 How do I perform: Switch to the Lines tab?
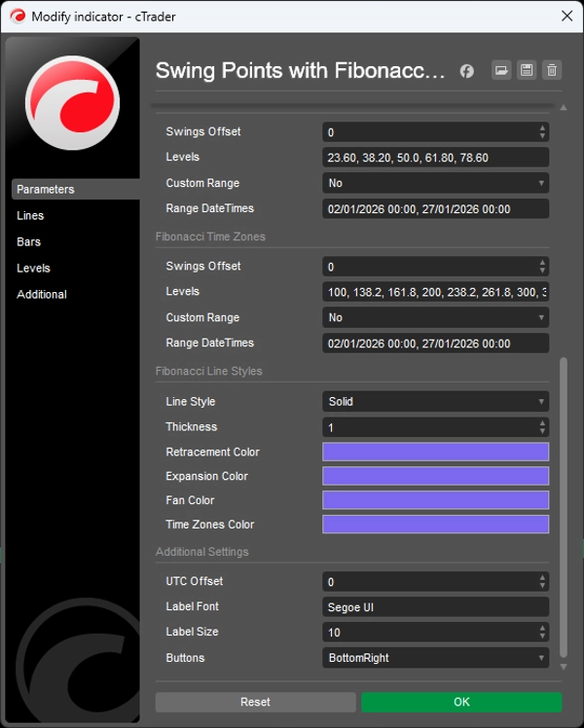pyautogui.click(x=30, y=216)
